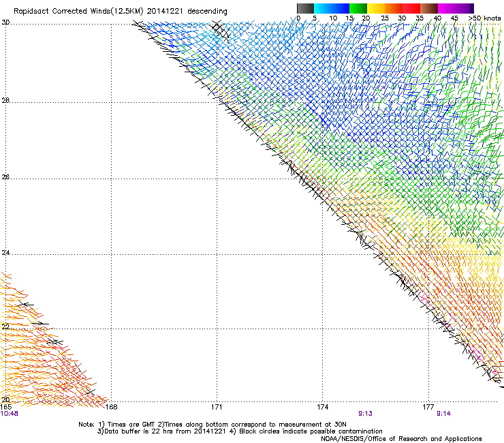
Task: Click the purple time stamp '9:13'
Action: 366,414
